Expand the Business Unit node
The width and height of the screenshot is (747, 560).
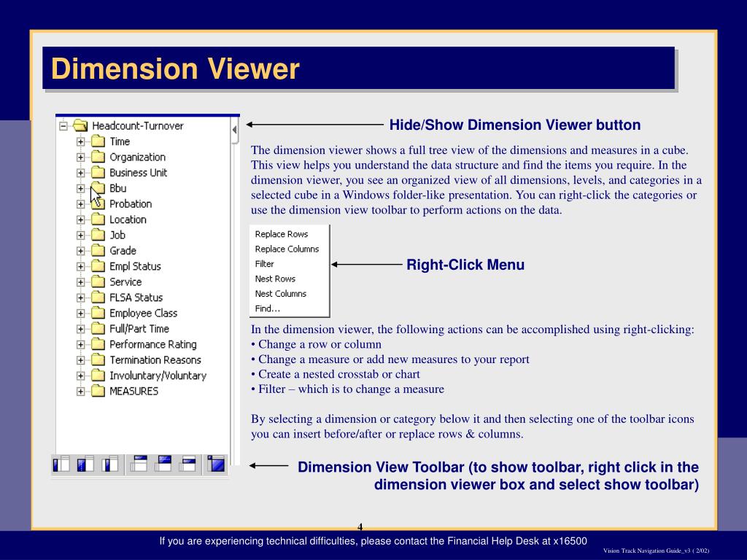point(80,173)
